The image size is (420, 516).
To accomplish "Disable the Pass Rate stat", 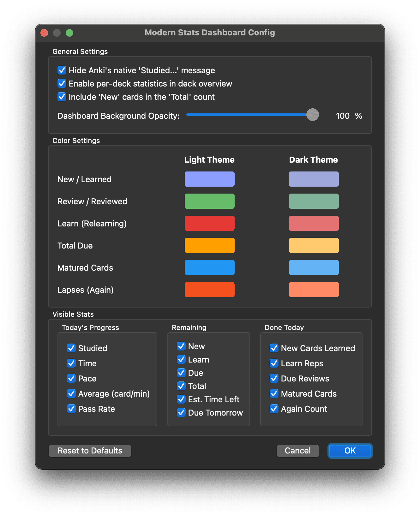I will [x=71, y=409].
